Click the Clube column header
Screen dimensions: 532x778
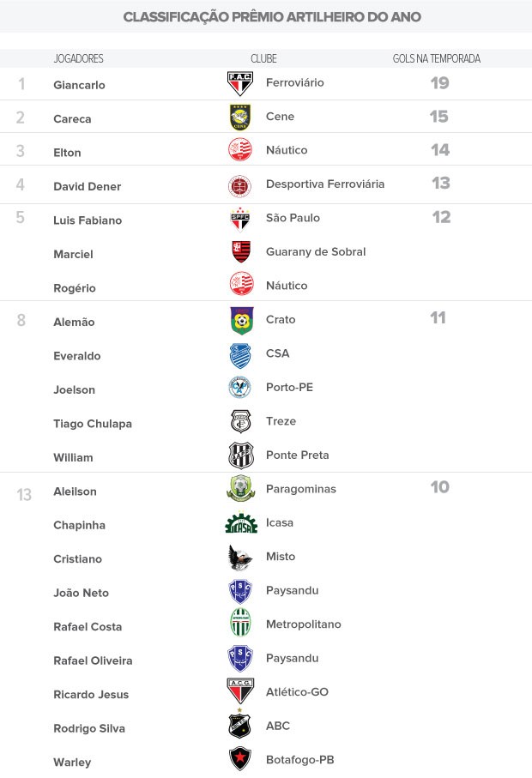pyautogui.click(x=263, y=58)
